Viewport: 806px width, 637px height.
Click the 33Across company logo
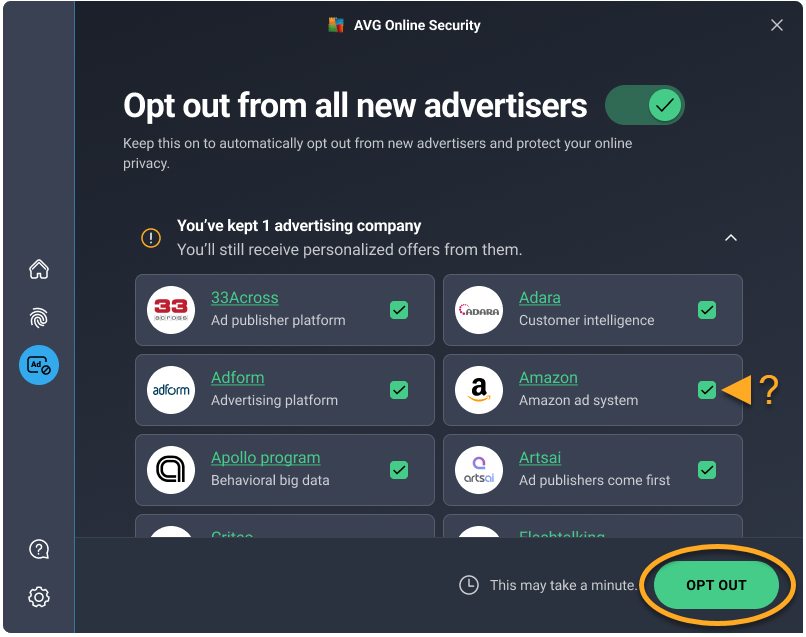(171, 310)
